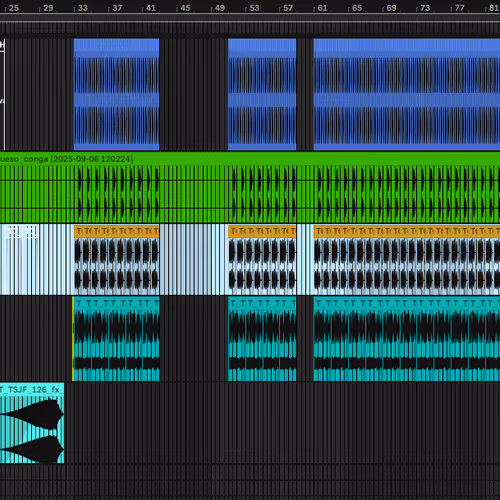This screenshot has width=500, height=500.
Task: Select the long blue clip starting near bar 60
Action: pyautogui.click(x=407, y=94)
